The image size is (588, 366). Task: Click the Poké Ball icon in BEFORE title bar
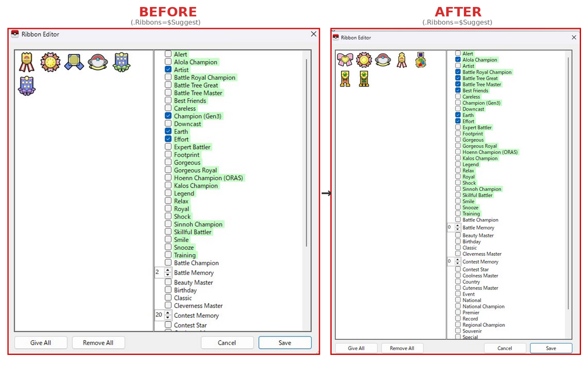pyautogui.click(x=15, y=34)
